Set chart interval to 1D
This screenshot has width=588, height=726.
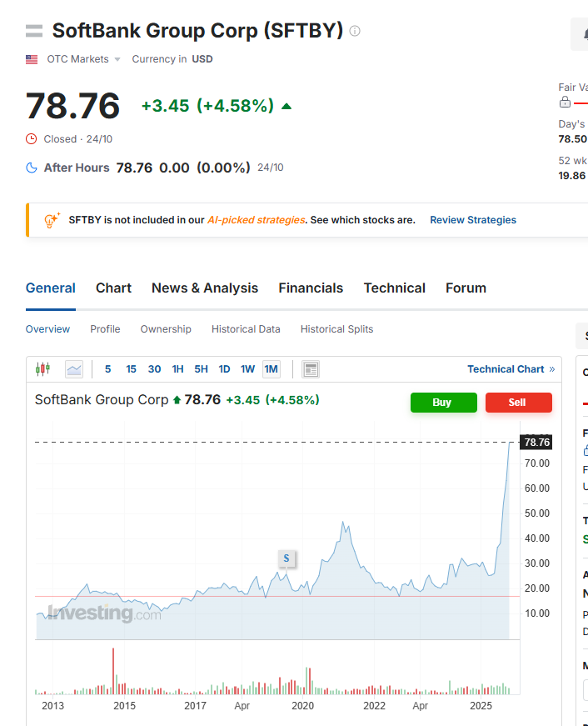pyautogui.click(x=224, y=369)
